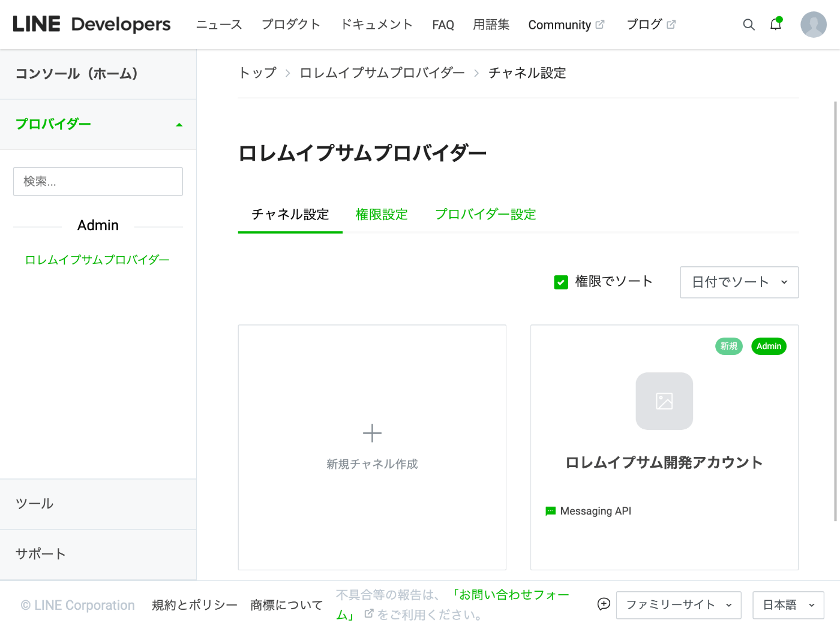Open the ブログ link in header

(x=644, y=25)
